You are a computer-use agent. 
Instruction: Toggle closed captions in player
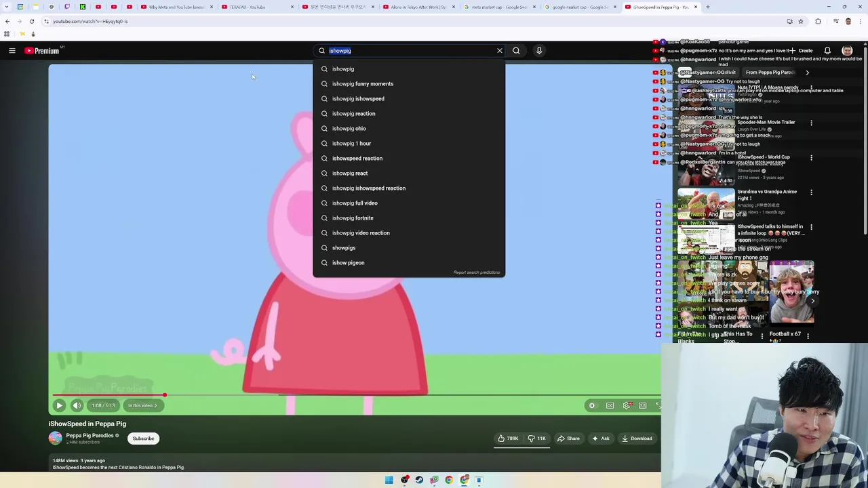(610, 405)
